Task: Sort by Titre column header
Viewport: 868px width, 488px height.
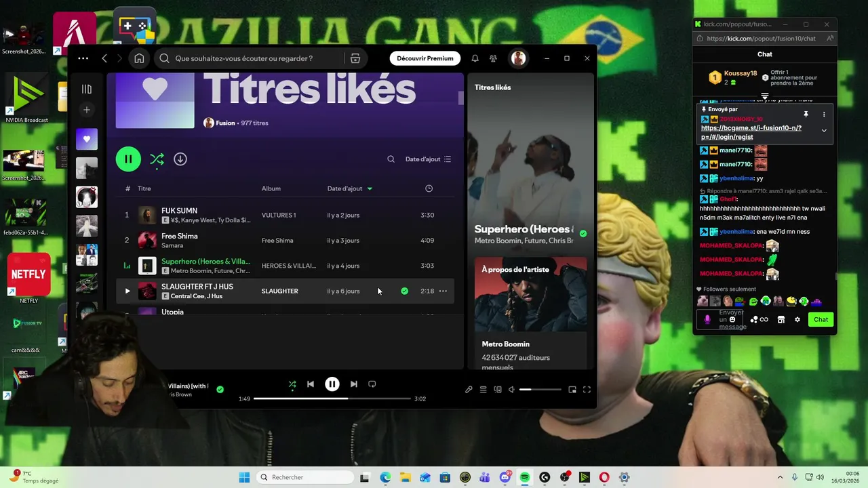Action: 144,188
